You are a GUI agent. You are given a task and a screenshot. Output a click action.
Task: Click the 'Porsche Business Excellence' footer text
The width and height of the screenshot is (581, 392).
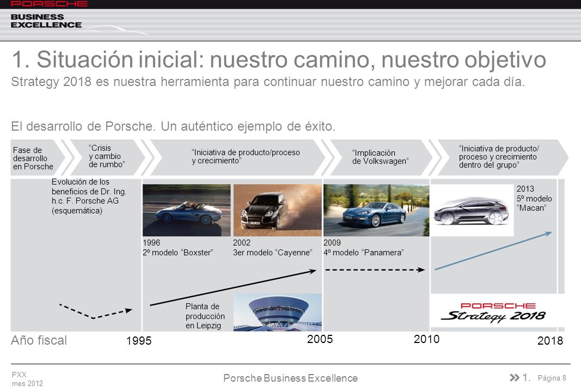tap(291, 378)
